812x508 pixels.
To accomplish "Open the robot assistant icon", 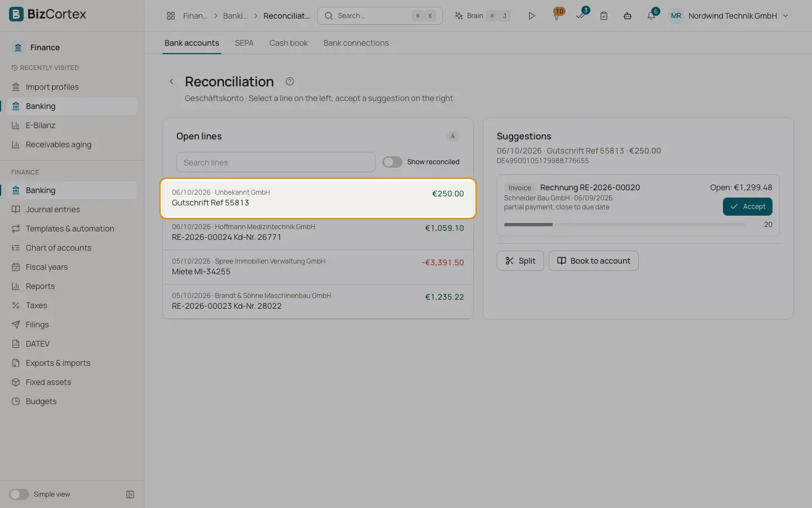I will [628, 16].
